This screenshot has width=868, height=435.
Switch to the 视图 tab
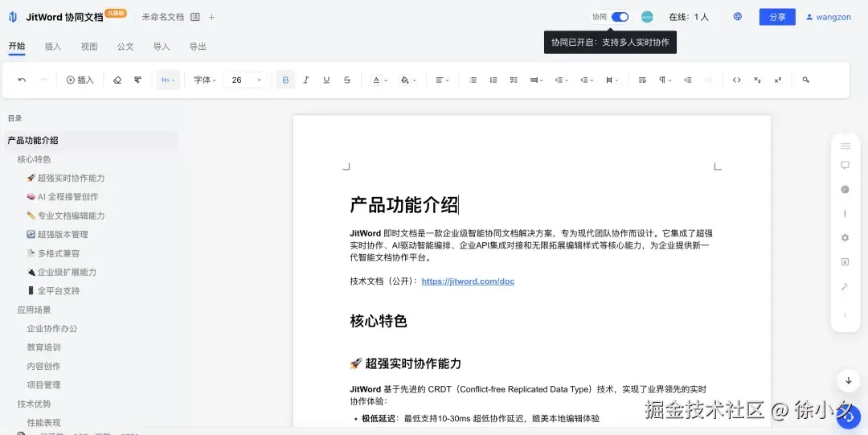pyautogui.click(x=89, y=47)
